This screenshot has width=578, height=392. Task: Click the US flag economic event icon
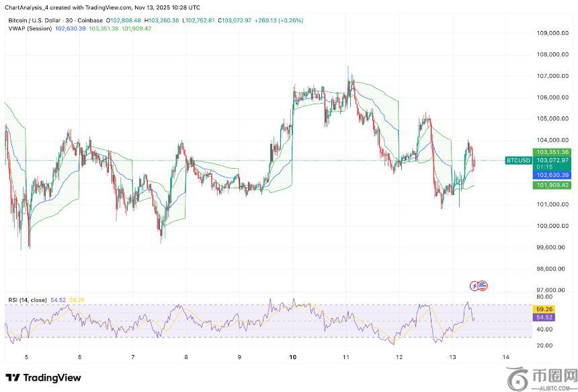(483, 286)
